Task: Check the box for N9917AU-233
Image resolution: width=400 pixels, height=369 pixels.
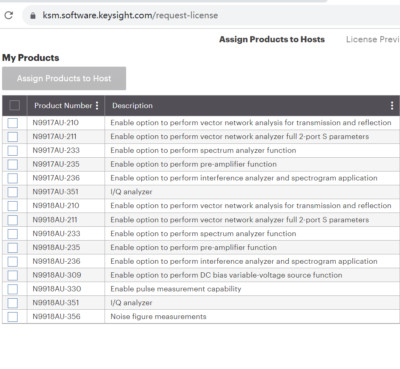Action: tap(13, 151)
